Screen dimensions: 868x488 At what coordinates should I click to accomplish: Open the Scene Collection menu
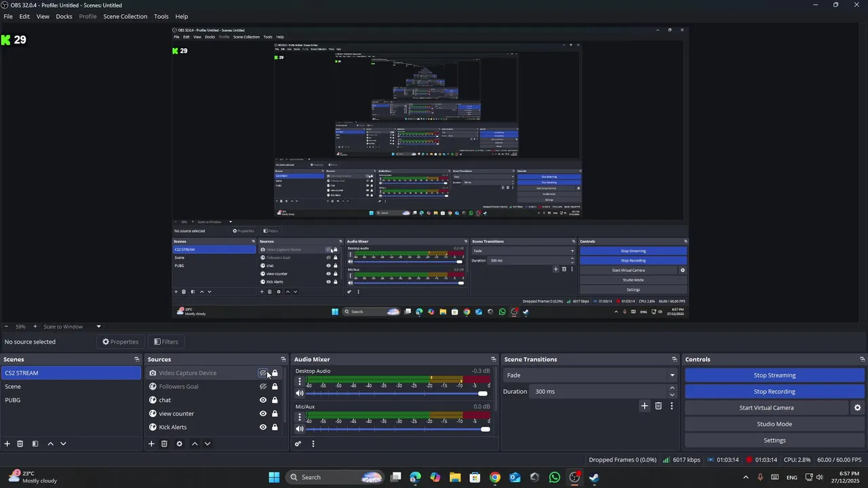click(x=125, y=16)
